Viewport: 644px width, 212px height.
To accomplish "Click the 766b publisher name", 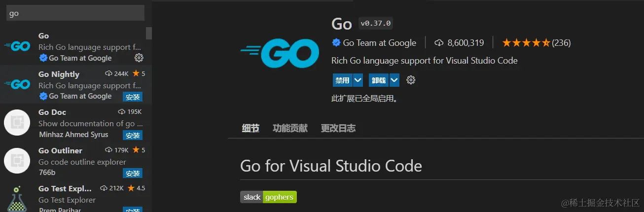I will (x=47, y=173).
